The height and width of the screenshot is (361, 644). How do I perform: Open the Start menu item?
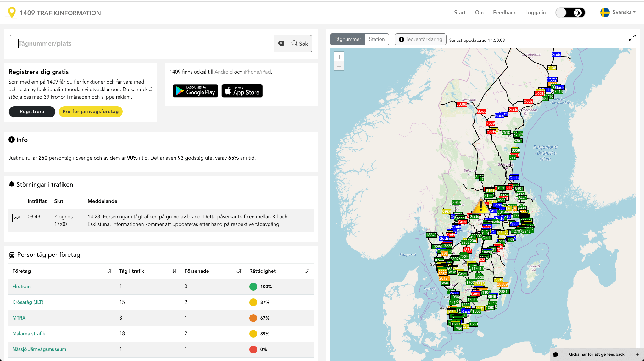point(460,13)
